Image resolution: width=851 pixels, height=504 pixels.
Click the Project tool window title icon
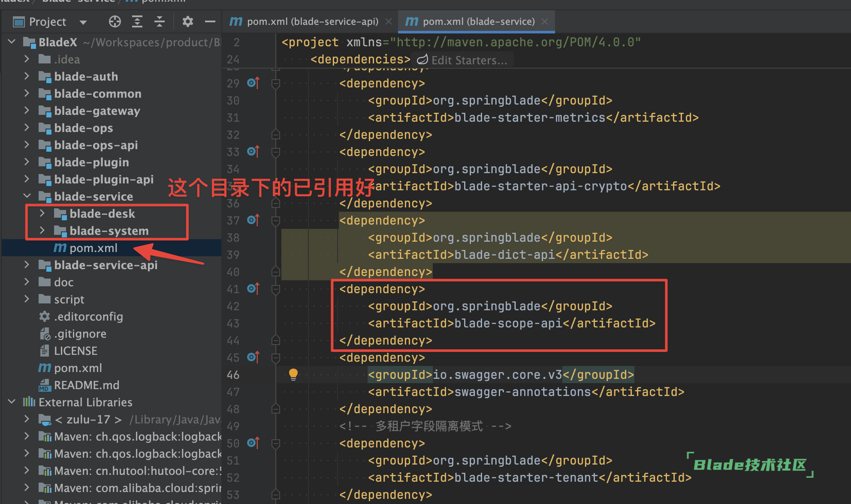(18, 22)
